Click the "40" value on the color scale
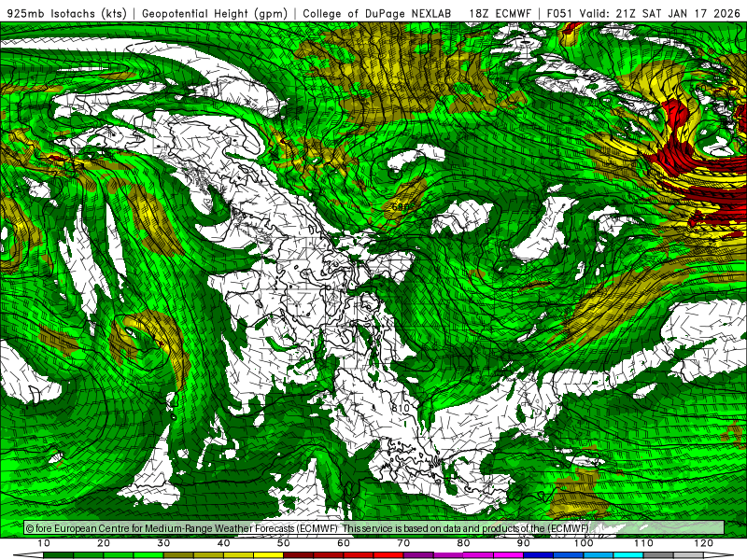747x560 pixels. pyautogui.click(x=223, y=543)
